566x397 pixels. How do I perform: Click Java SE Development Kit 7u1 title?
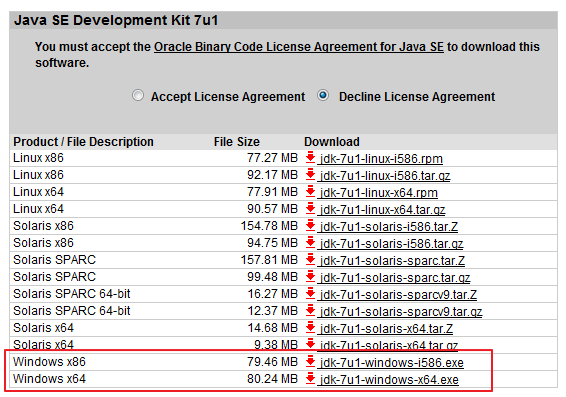[116, 20]
